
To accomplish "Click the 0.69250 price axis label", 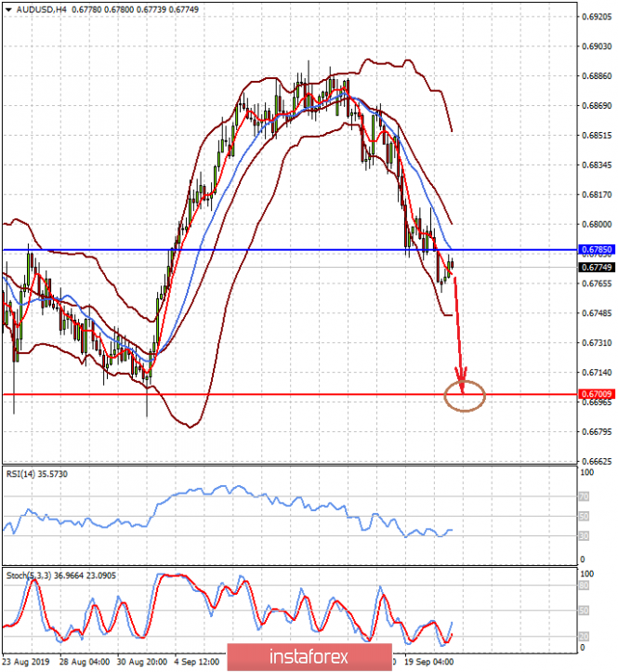I will pyautogui.click(x=596, y=17).
